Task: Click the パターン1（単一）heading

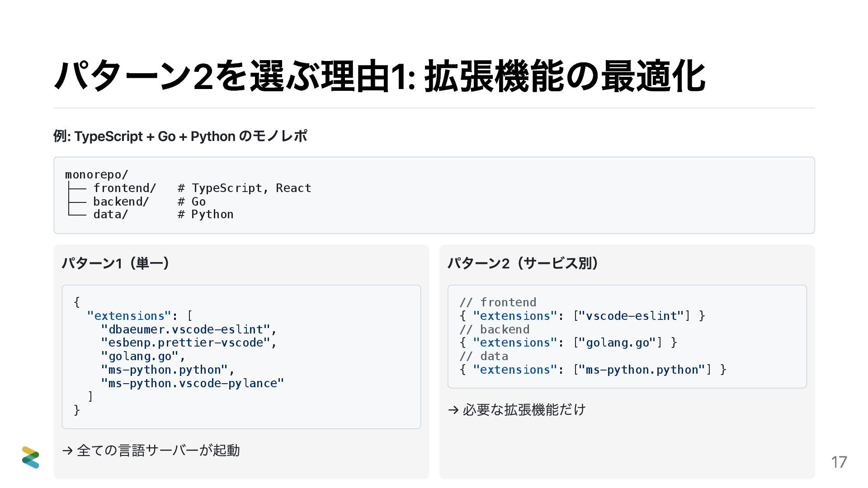Action: [115, 263]
